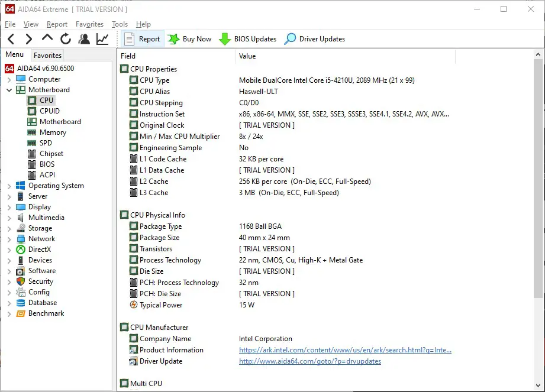Click the Multimedia speaker icon
The height and width of the screenshot is (392, 545).
(x=21, y=218)
